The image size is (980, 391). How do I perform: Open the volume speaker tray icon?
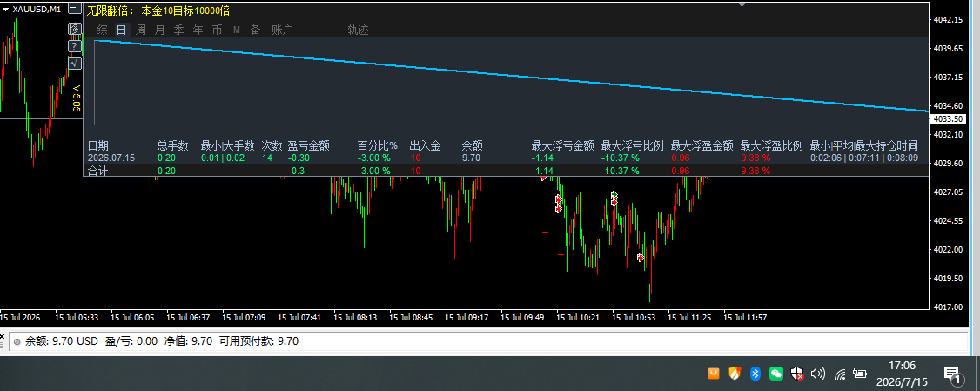point(817,374)
